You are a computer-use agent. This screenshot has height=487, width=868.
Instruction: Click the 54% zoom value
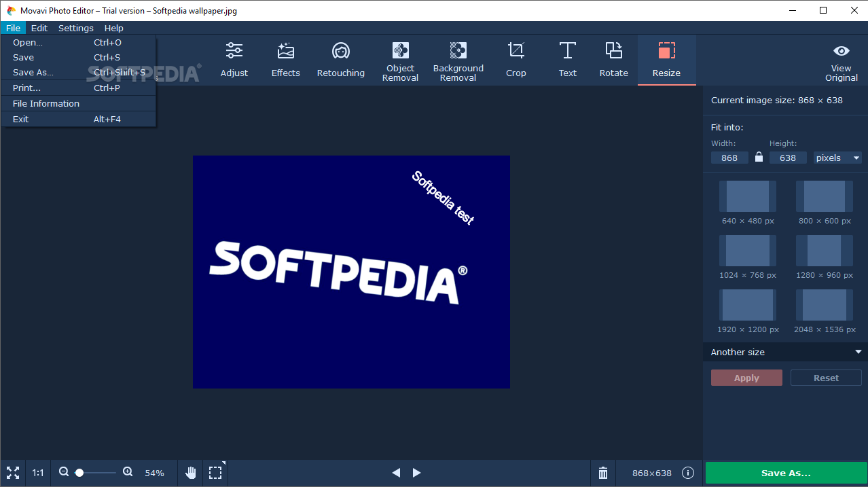click(154, 473)
